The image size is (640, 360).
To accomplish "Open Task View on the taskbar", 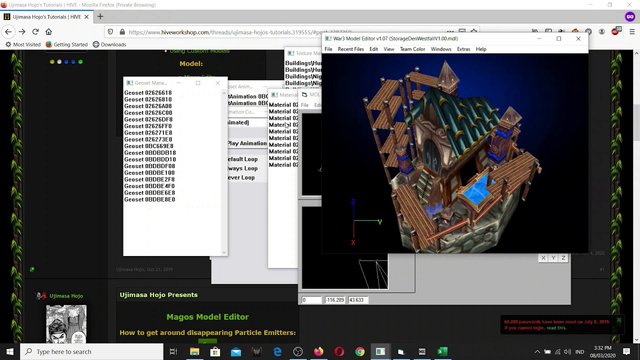I will click(173, 351).
